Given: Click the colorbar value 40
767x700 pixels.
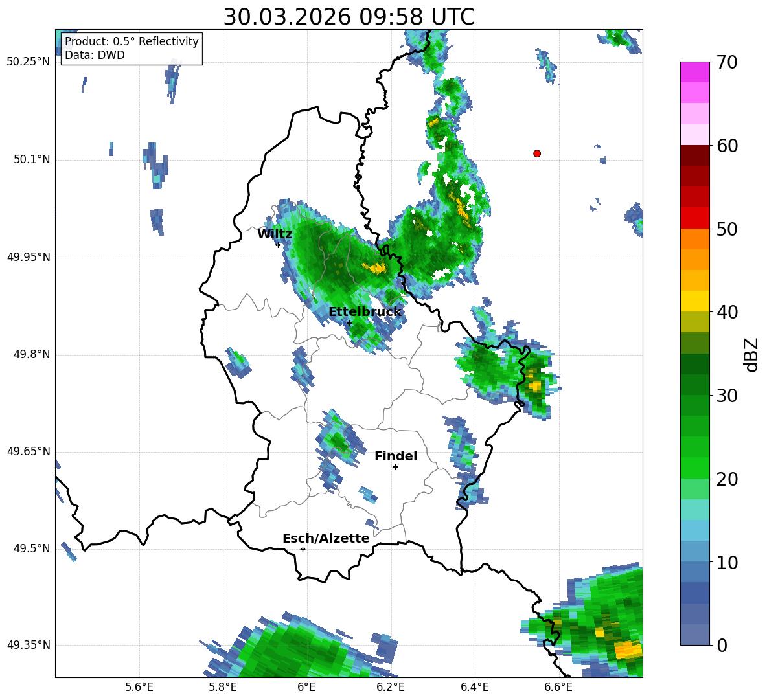Looking at the screenshot, I should click(727, 312).
